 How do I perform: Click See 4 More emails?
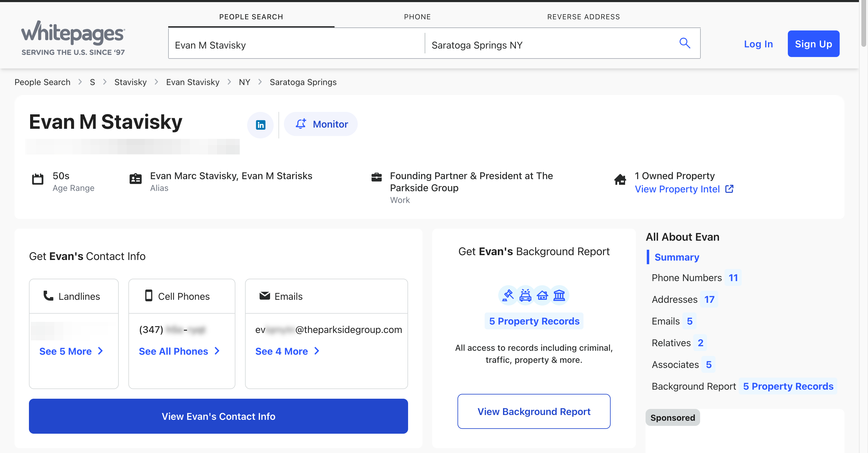tap(287, 351)
